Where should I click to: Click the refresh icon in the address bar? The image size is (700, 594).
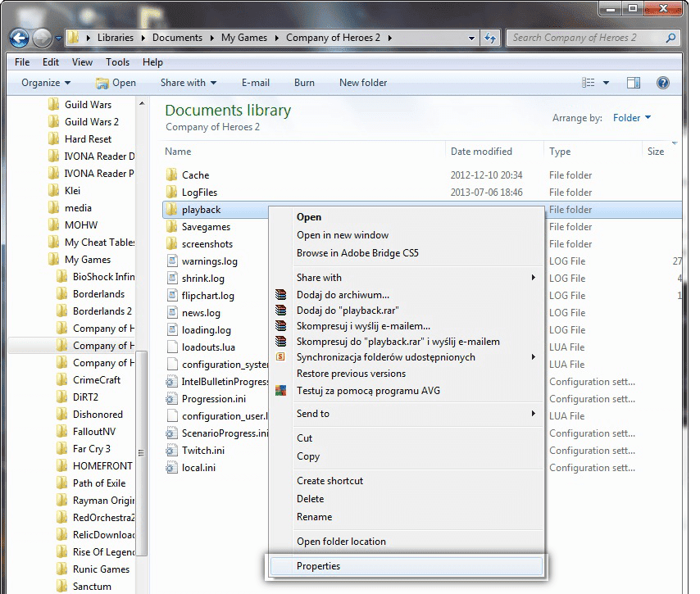click(x=489, y=38)
